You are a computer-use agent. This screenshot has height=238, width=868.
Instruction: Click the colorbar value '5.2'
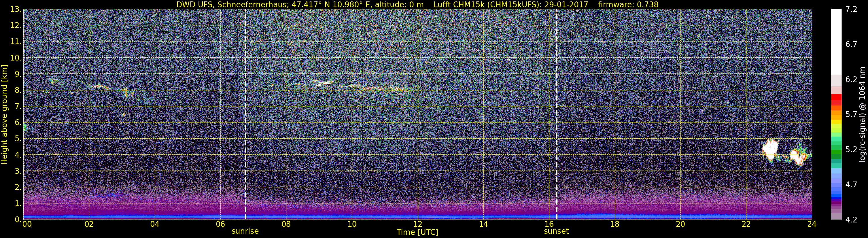(851, 149)
